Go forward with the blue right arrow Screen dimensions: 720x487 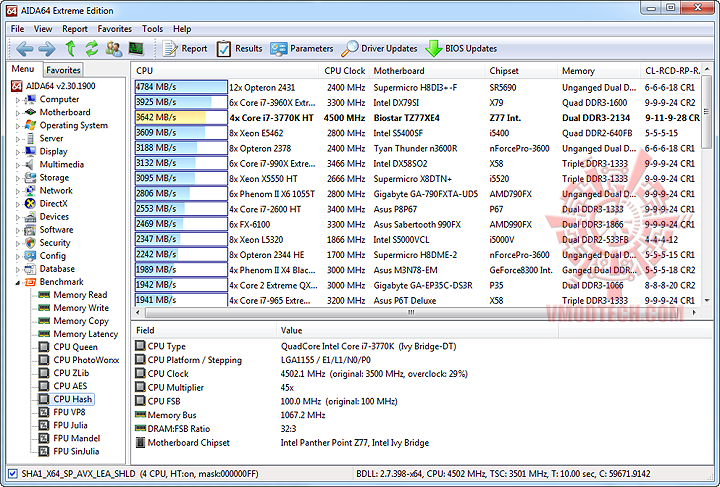click(x=46, y=49)
